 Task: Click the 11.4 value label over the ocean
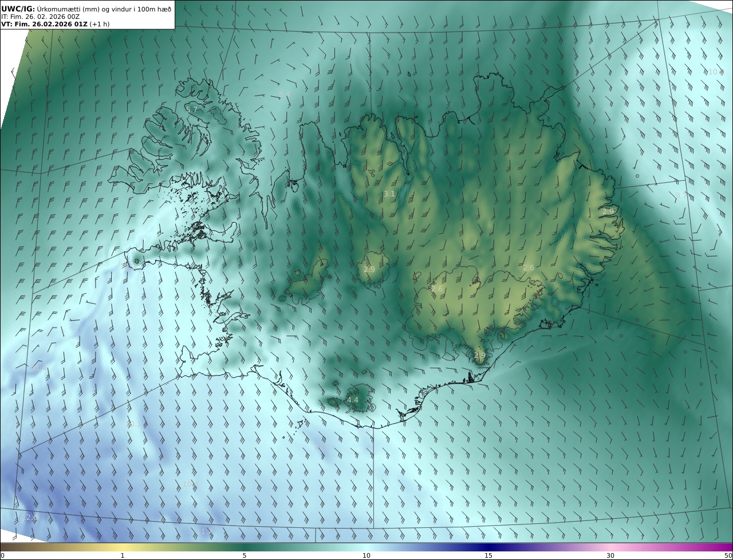coord(38,368)
